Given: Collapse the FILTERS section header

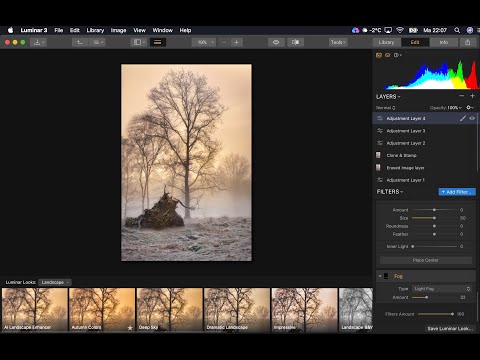Looking at the screenshot, I should click(390, 192).
